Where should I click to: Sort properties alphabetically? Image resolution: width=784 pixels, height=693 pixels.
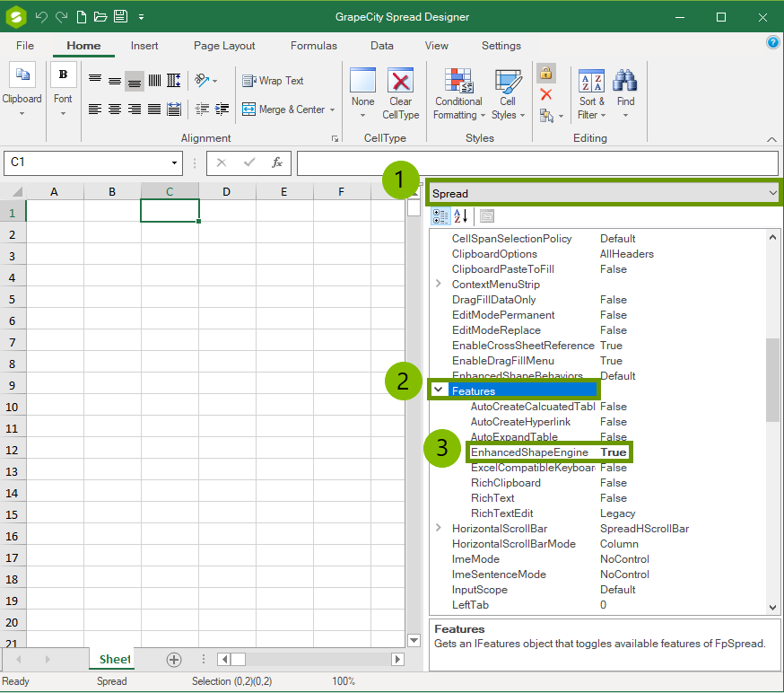(460, 216)
